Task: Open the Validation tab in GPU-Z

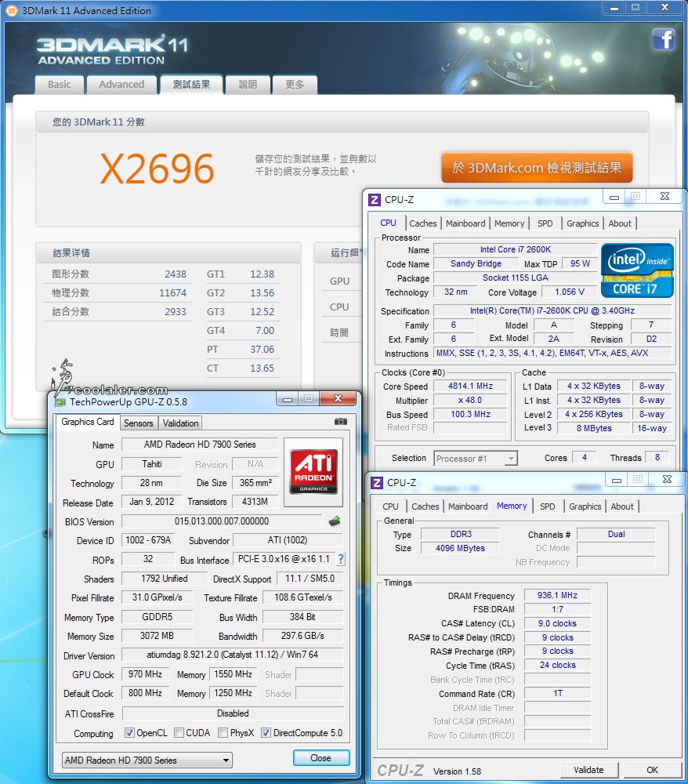Action: click(180, 423)
